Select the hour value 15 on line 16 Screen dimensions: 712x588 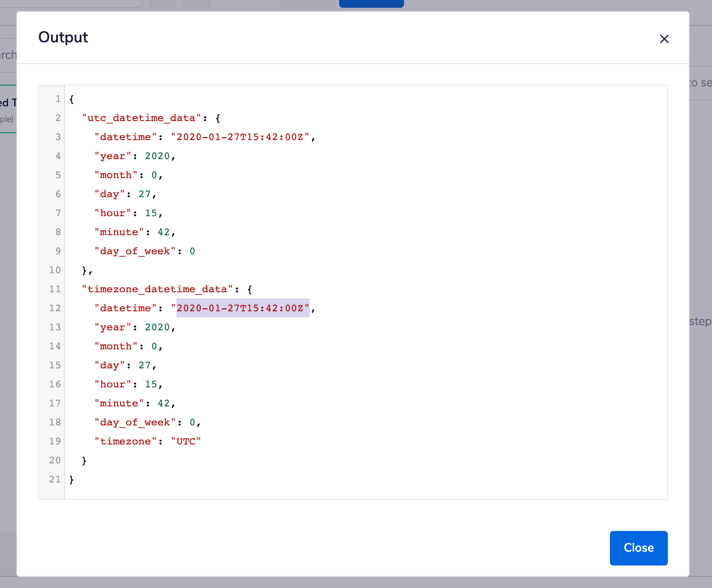point(151,384)
